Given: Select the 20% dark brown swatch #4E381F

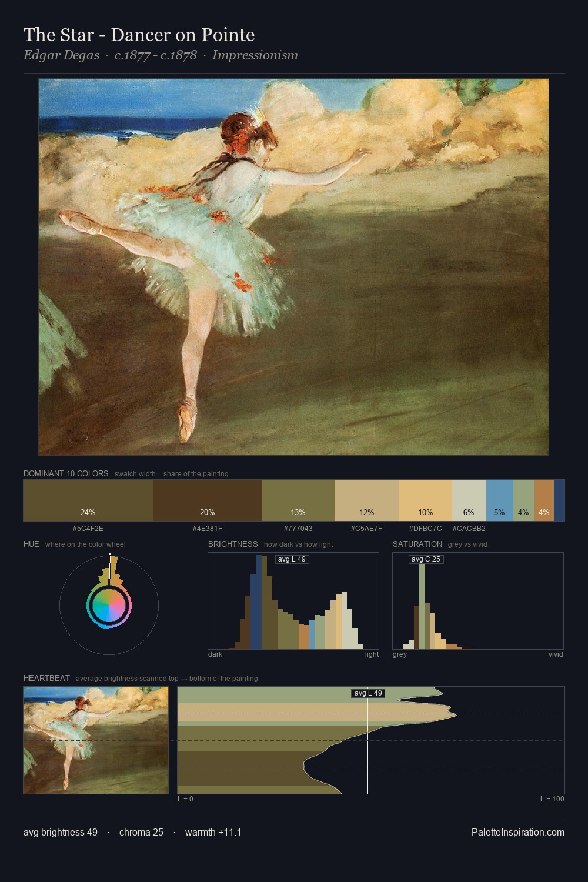Looking at the screenshot, I should [208, 500].
